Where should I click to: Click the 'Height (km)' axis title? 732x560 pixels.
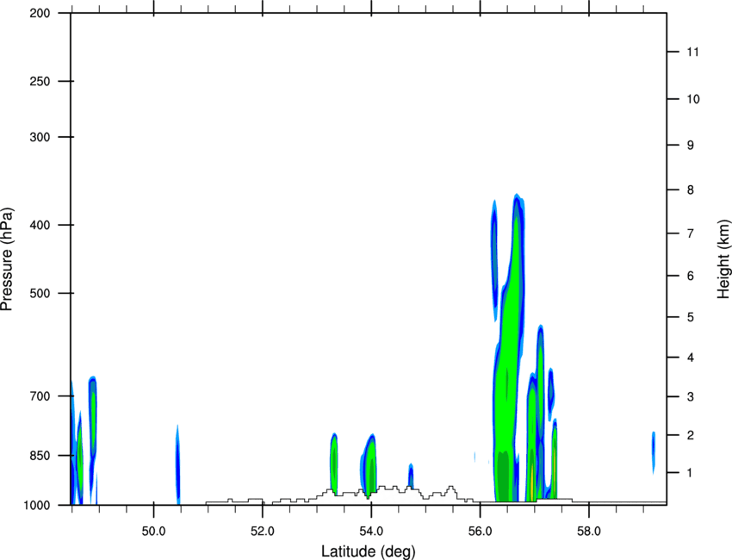coord(723,259)
